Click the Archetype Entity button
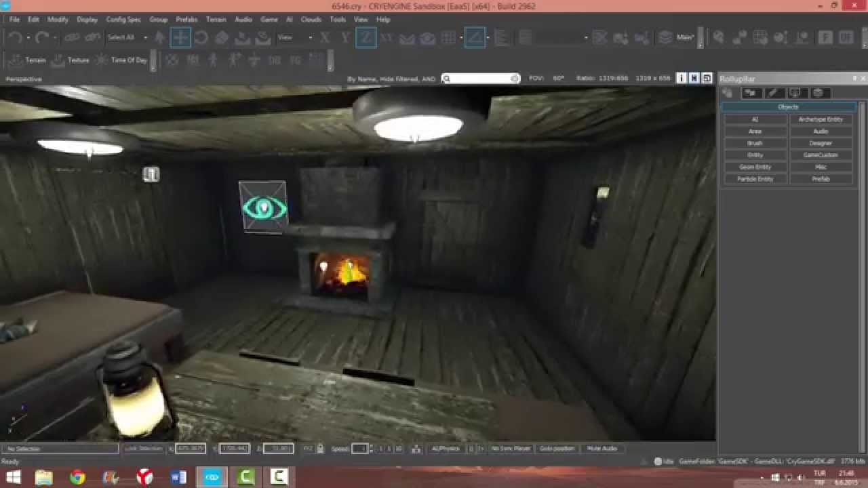Viewport: 868px width, 488px height. [x=821, y=119]
